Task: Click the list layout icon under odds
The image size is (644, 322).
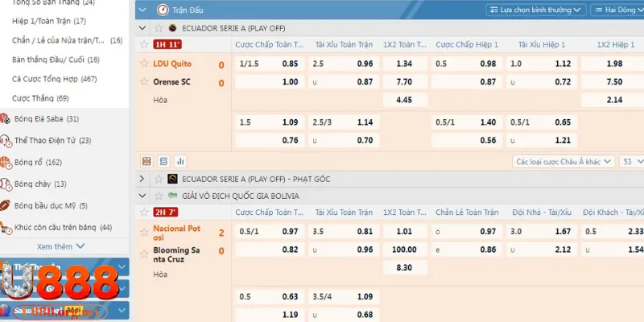Action: coord(163,161)
